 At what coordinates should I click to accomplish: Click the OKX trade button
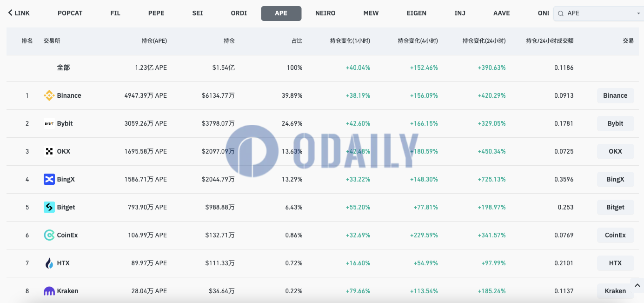click(x=615, y=151)
